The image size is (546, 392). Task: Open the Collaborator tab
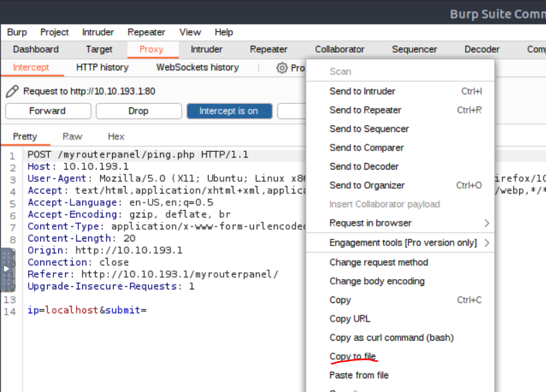click(x=339, y=49)
